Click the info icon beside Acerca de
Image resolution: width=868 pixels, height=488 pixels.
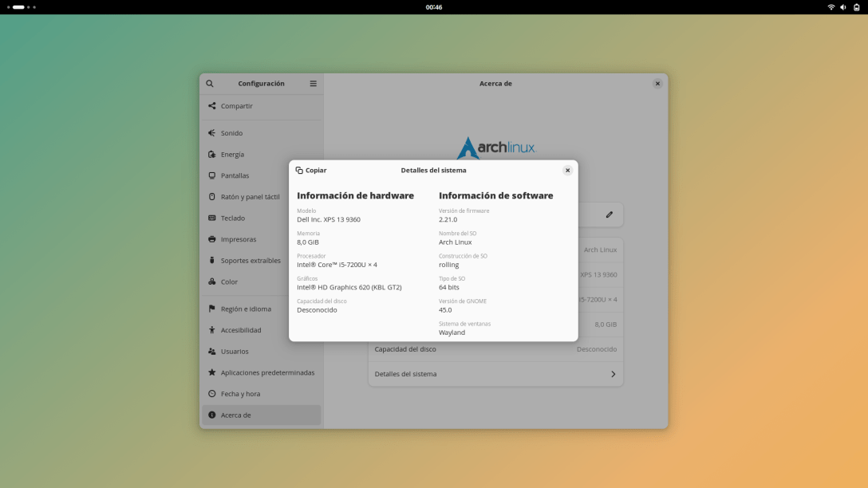[x=212, y=415]
